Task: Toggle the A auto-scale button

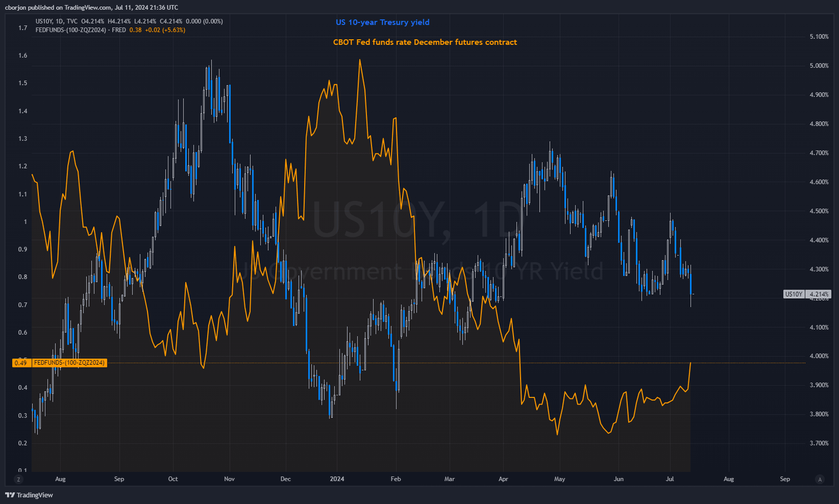Action: point(819,479)
